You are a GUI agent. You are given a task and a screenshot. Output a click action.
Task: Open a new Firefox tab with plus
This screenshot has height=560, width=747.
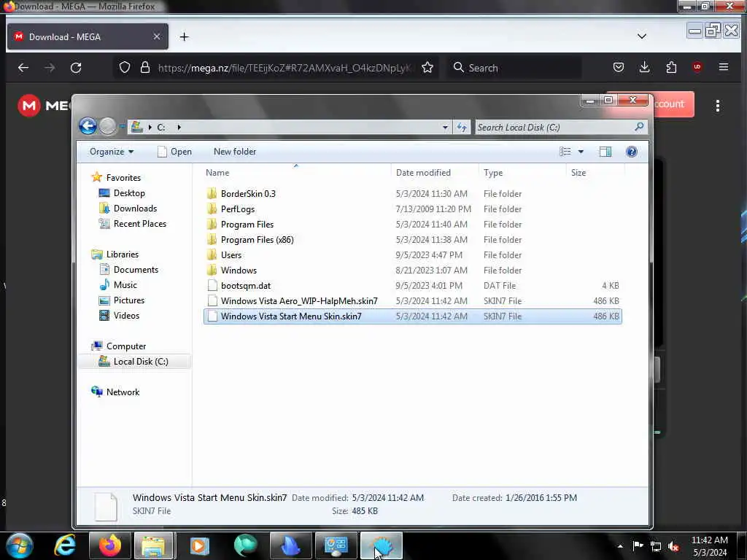(x=185, y=36)
